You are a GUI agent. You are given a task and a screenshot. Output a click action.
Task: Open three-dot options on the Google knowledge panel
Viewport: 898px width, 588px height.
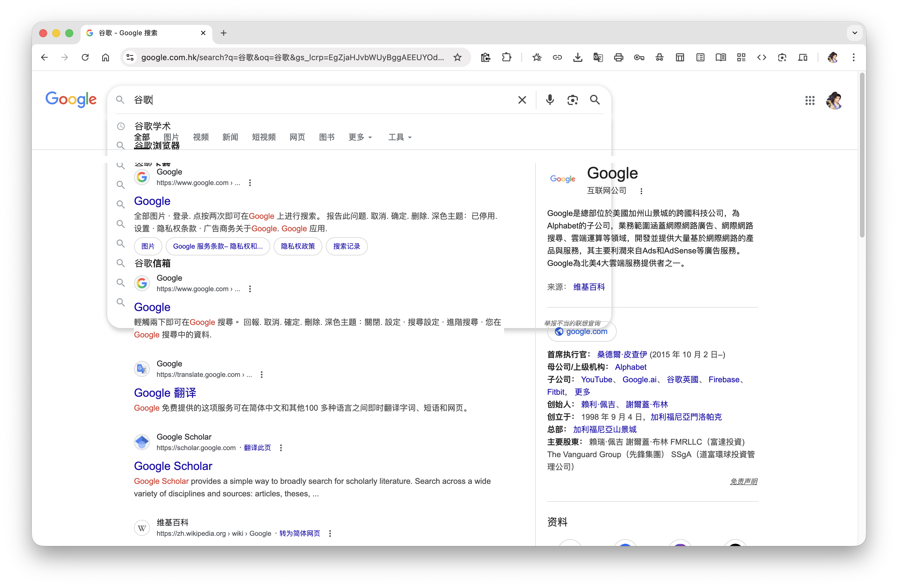pyautogui.click(x=641, y=191)
